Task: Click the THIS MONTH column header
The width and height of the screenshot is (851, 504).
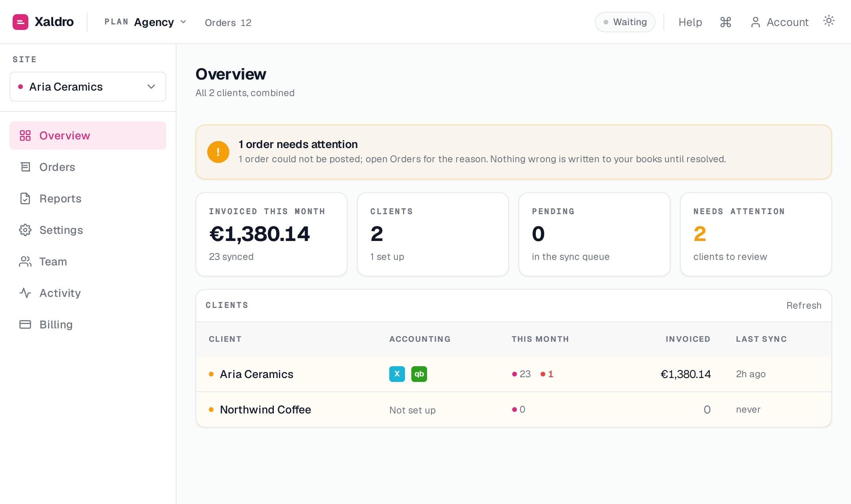Action: [x=540, y=339]
